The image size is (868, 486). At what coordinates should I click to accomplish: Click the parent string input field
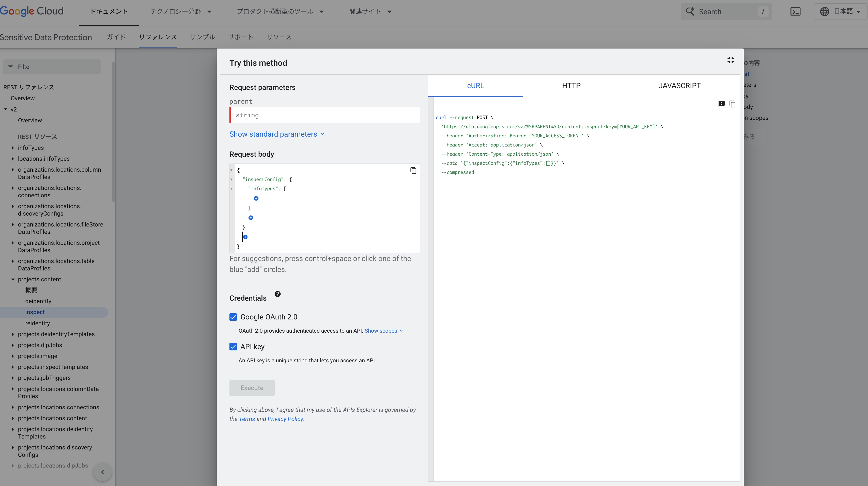pos(325,115)
